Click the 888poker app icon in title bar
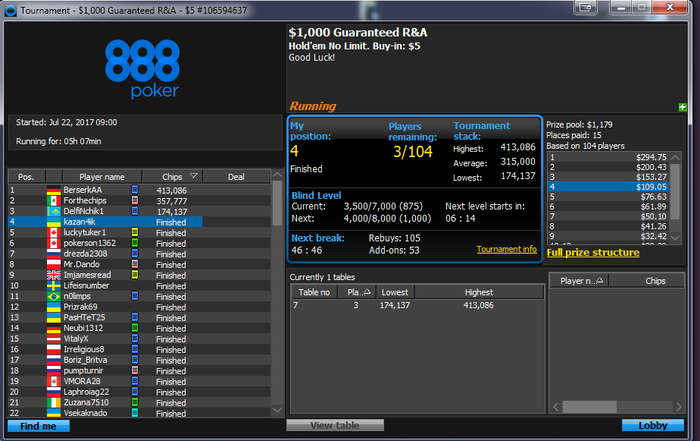 tap(10, 11)
